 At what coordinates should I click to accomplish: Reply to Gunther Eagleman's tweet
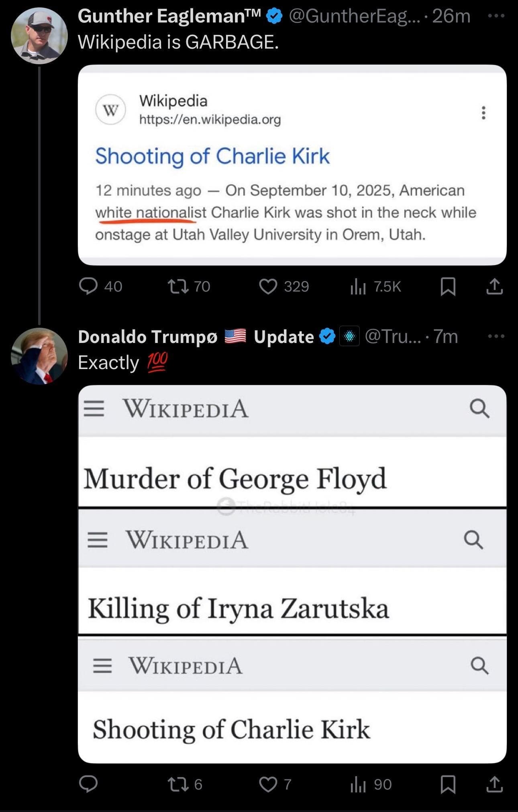[x=88, y=286]
